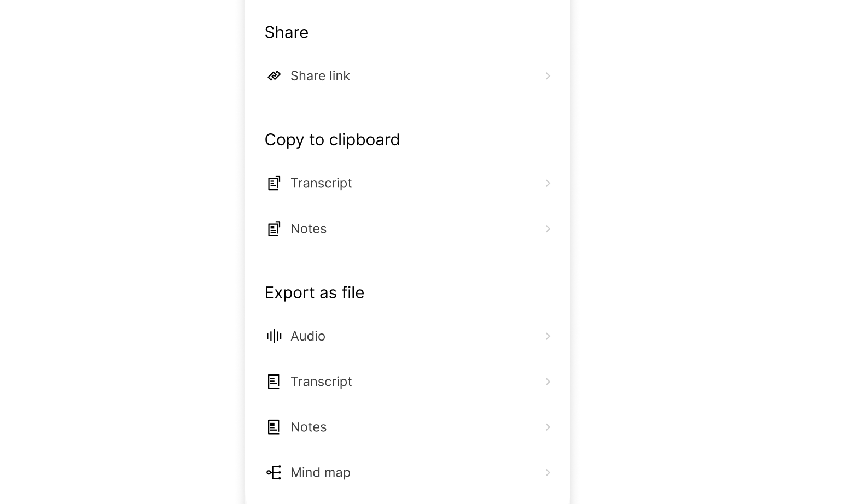Image resolution: width=861 pixels, height=504 pixels.
Task: Expand the chevron for copying Transcript to clipboard
Action: click(x=548, y=183)
